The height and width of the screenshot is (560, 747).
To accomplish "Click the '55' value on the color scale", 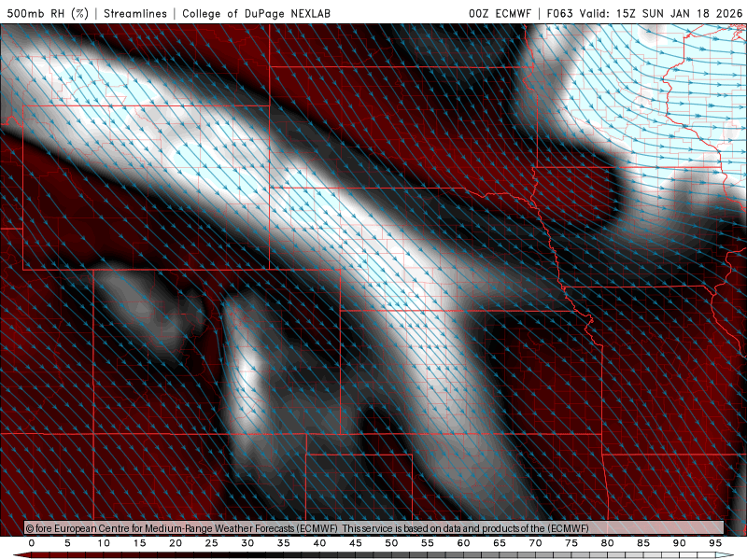I will coord(428,543).
